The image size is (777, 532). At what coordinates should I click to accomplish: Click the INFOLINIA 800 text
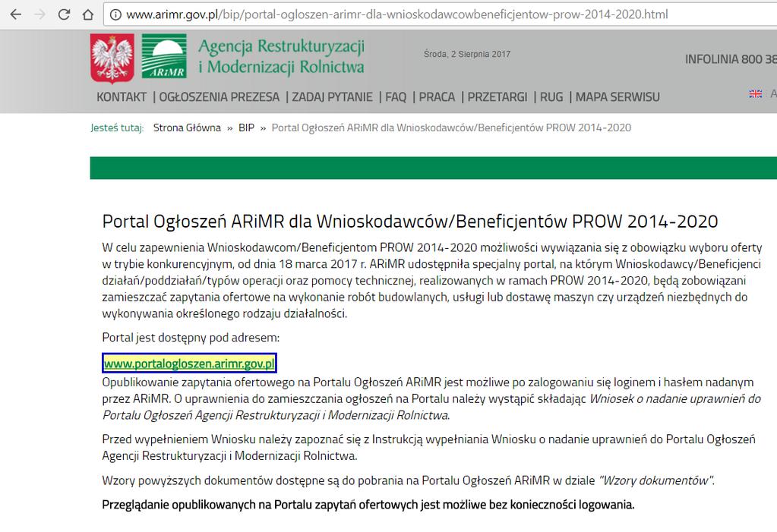pyautogui.click(x=731, y=59)
